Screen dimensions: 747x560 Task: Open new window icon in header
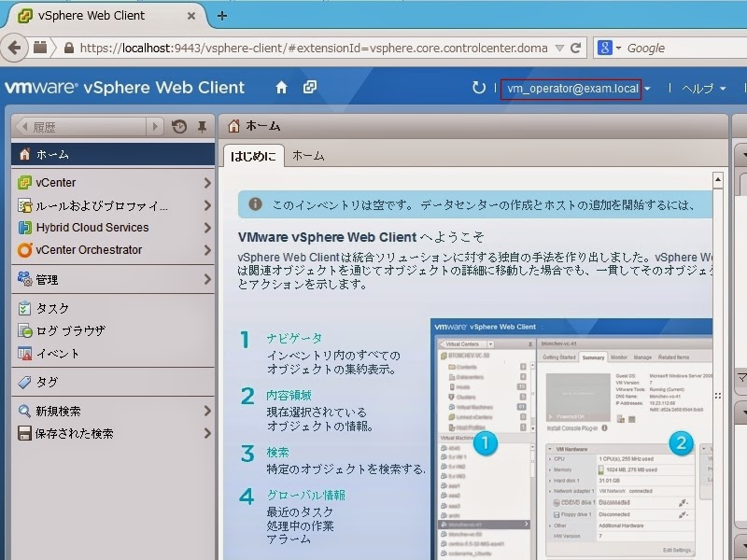pos(310,87)
